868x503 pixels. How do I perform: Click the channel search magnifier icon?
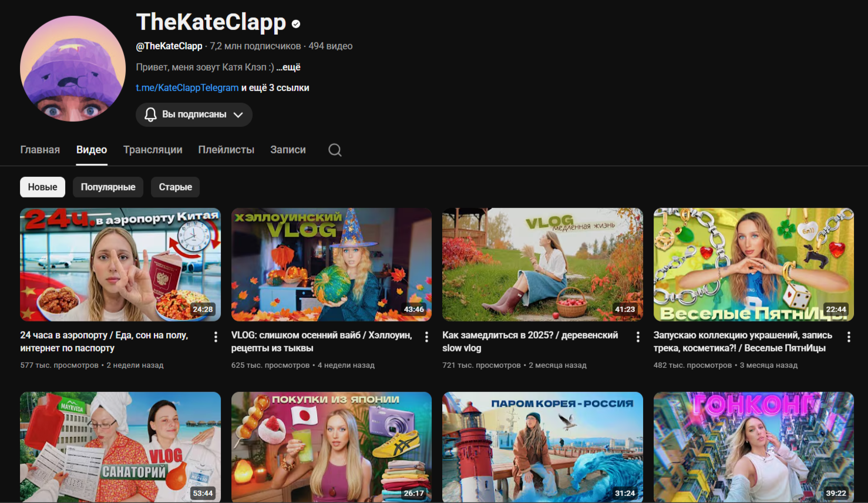coord(335,150)
